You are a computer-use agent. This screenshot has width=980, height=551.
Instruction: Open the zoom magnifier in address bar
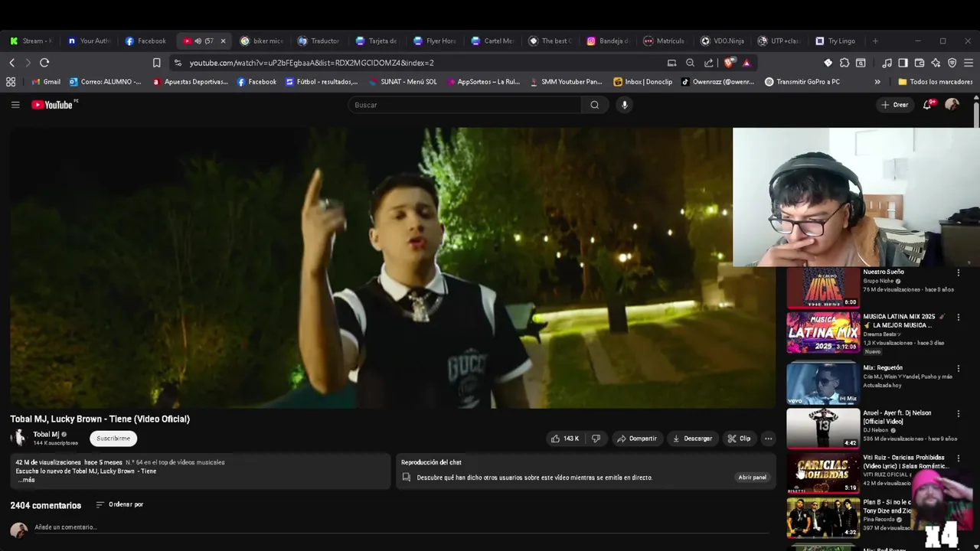coord(690,63)
